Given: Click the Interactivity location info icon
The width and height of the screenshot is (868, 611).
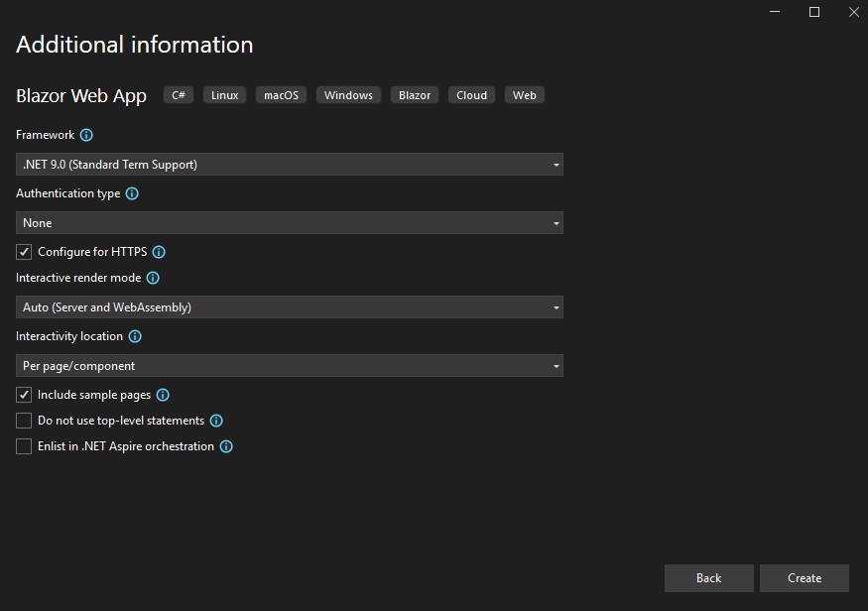Looking at the screenshot, I should click(135, 337).
